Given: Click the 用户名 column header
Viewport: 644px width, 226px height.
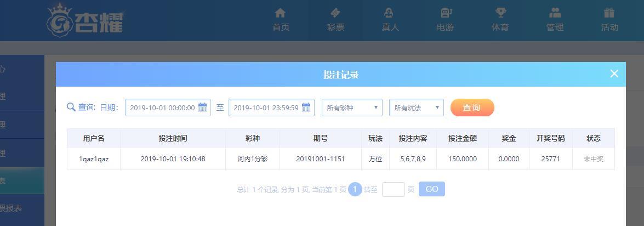Looking at the screenshot, I should 94,138.
